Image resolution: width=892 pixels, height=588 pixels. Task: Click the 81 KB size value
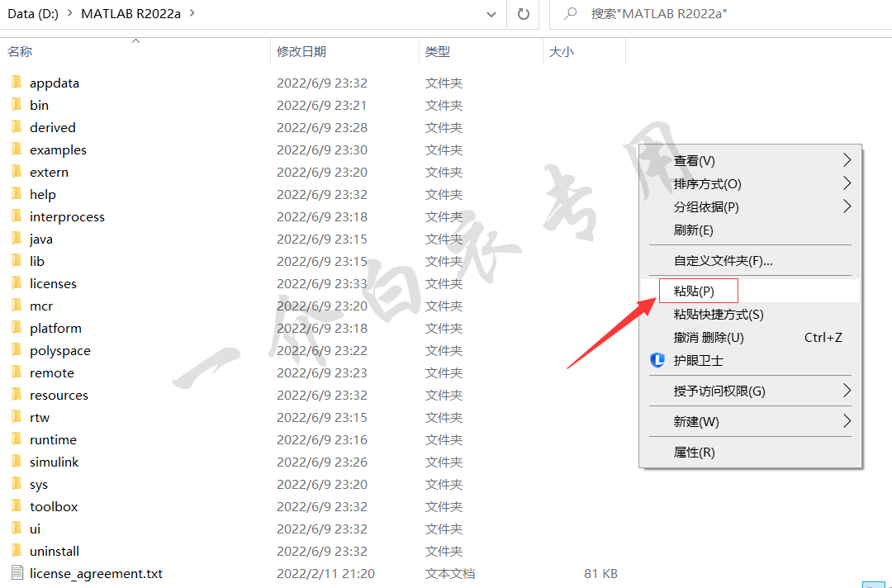point(600,573)
